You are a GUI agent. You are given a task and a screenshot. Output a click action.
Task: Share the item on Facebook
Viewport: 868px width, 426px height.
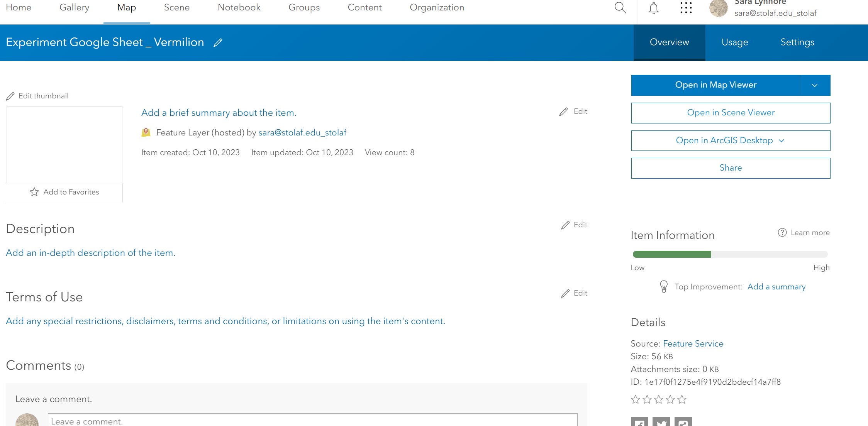point(639,421)
